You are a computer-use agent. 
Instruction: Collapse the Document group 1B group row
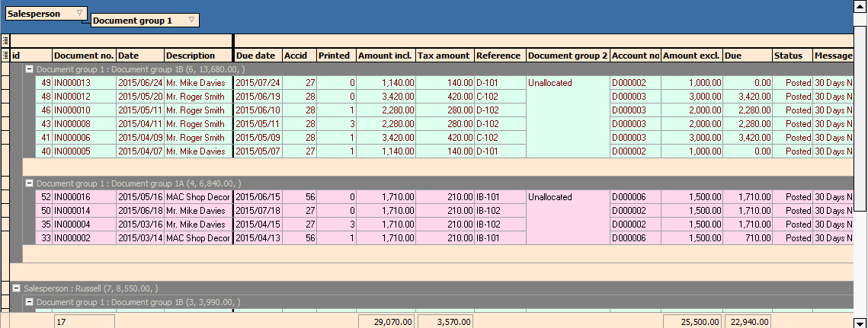click(x=29, y=68)
